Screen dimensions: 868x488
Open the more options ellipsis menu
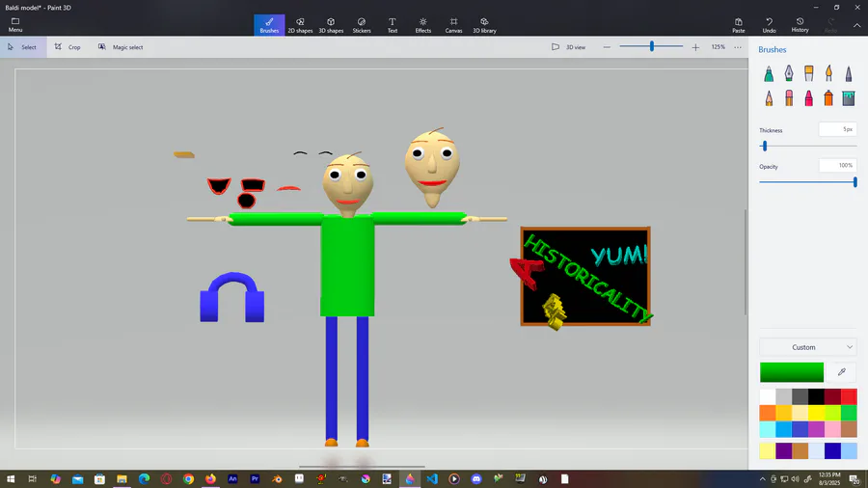tap(738, 47)
